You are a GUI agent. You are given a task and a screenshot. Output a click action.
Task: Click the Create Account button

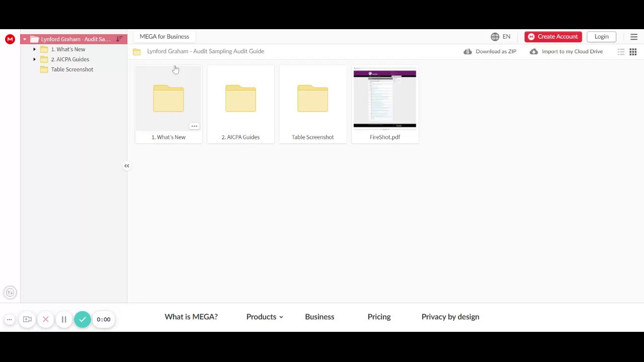(x=553, y=37)
